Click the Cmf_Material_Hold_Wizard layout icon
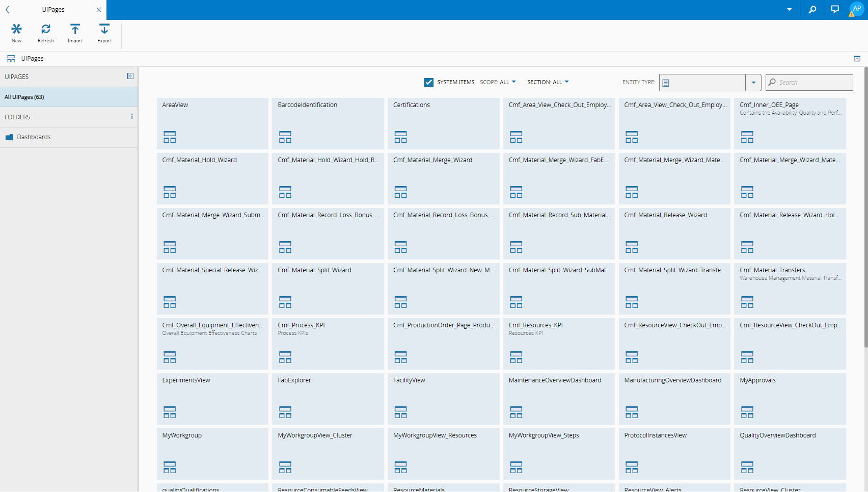 click(x=170, y=192)
